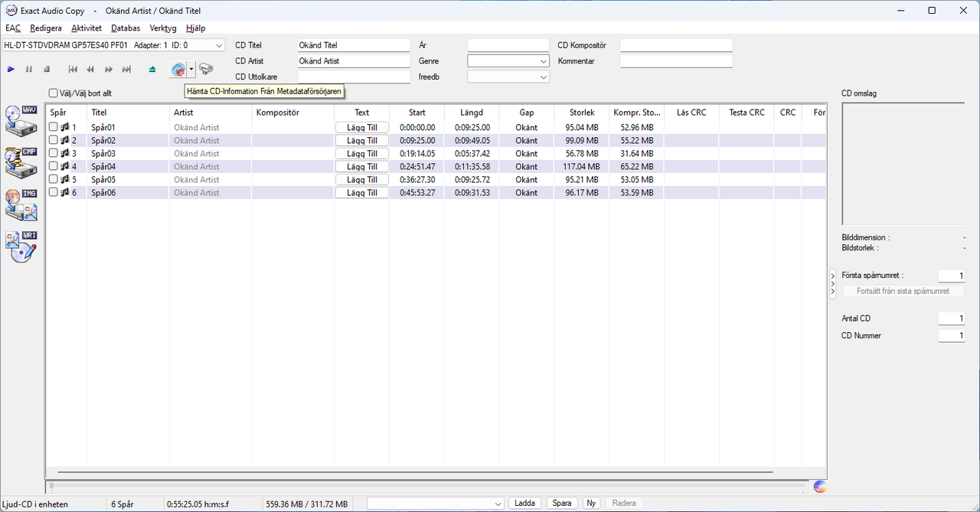Open the Verktyg menu
The height and width of the screenshot is (512, 980).
coord(163,28)
